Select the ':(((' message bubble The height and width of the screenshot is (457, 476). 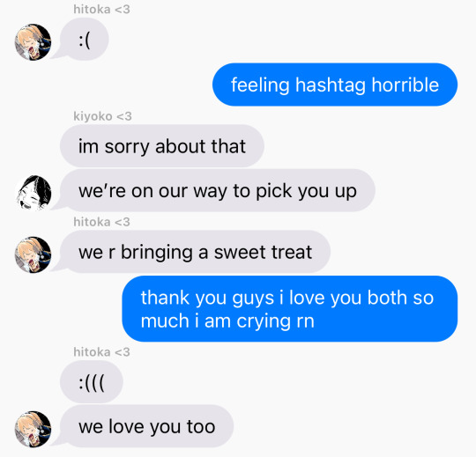[92, 382]
